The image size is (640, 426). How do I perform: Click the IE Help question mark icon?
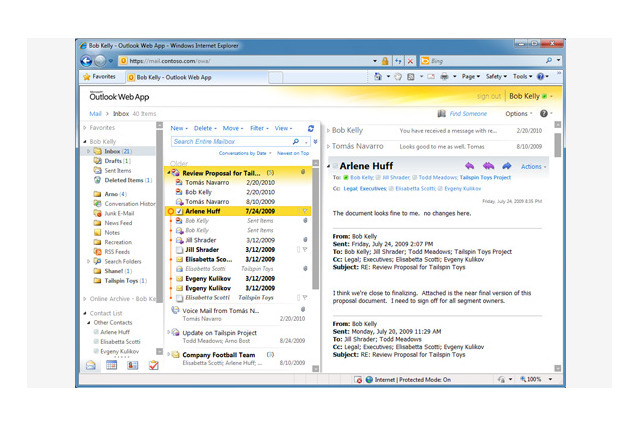(540, 76)
